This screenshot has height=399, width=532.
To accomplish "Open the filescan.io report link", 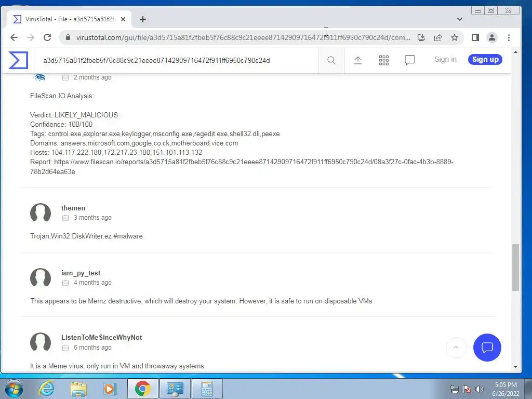I will 242,167.
